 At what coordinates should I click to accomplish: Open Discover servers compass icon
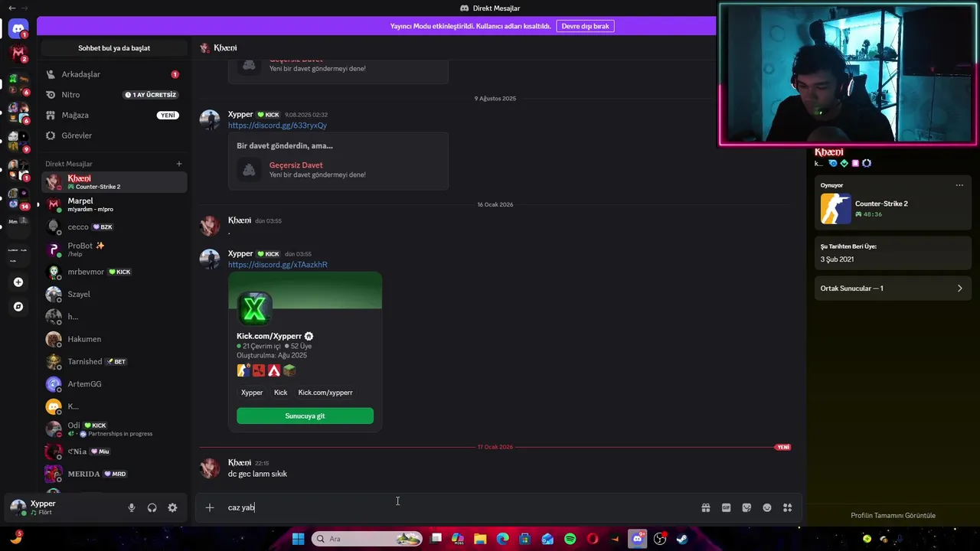coord(18,307)
